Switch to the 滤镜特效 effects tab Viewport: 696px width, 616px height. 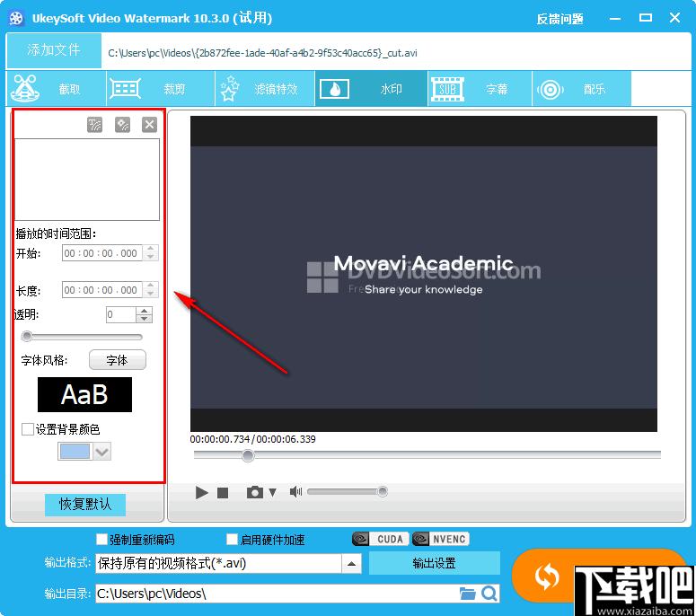pos(265,89)
